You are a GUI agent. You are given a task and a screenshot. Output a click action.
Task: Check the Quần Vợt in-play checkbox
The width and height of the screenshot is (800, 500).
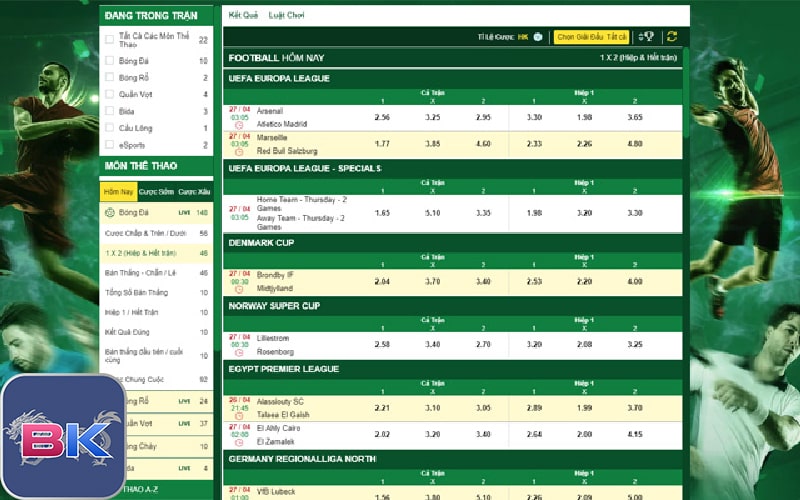[109, 94]
